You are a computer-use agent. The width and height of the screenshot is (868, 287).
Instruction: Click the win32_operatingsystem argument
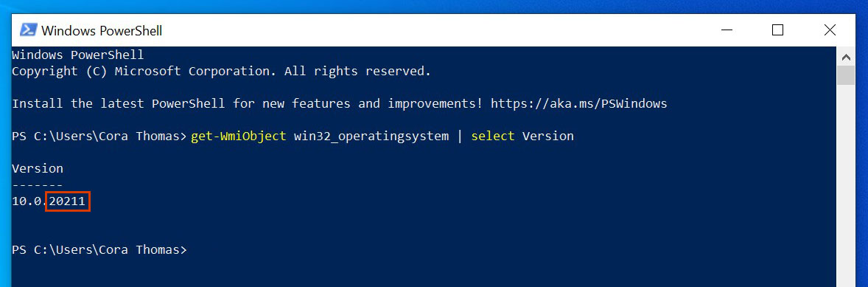coord(371,136)
